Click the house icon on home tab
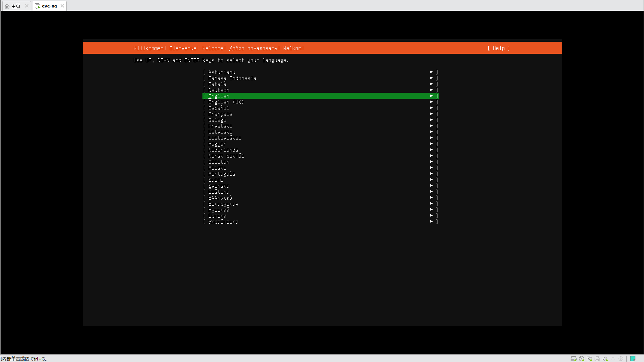Screen dimensions: 644x362 pos(7,6)
